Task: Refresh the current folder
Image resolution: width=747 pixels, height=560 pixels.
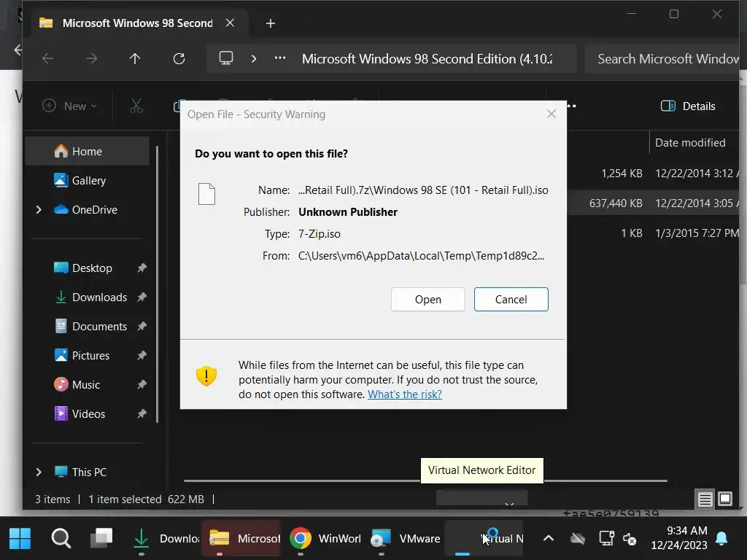Action: (x=179, y=58)
